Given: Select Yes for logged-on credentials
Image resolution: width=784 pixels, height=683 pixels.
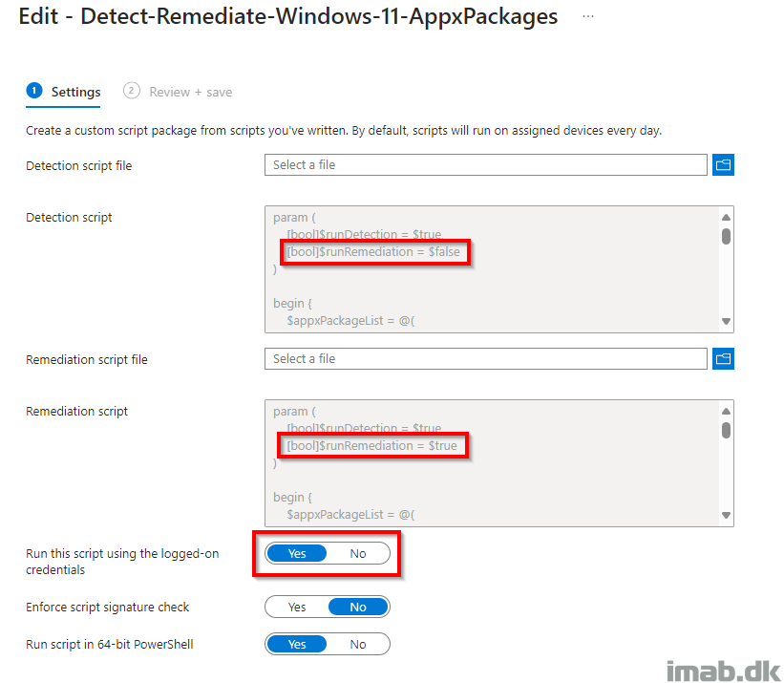Looking at the screenshot, I should pyautogui.click(x=297, y=553).
